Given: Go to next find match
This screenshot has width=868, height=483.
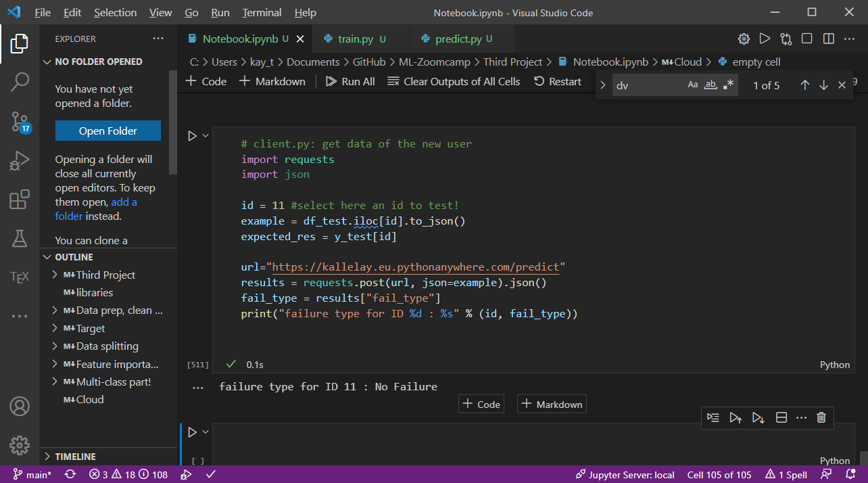Looking at the screenshot, I should pos(823,85).
